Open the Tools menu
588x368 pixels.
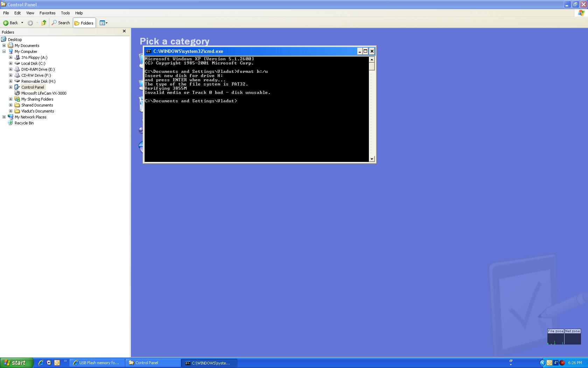65,13
